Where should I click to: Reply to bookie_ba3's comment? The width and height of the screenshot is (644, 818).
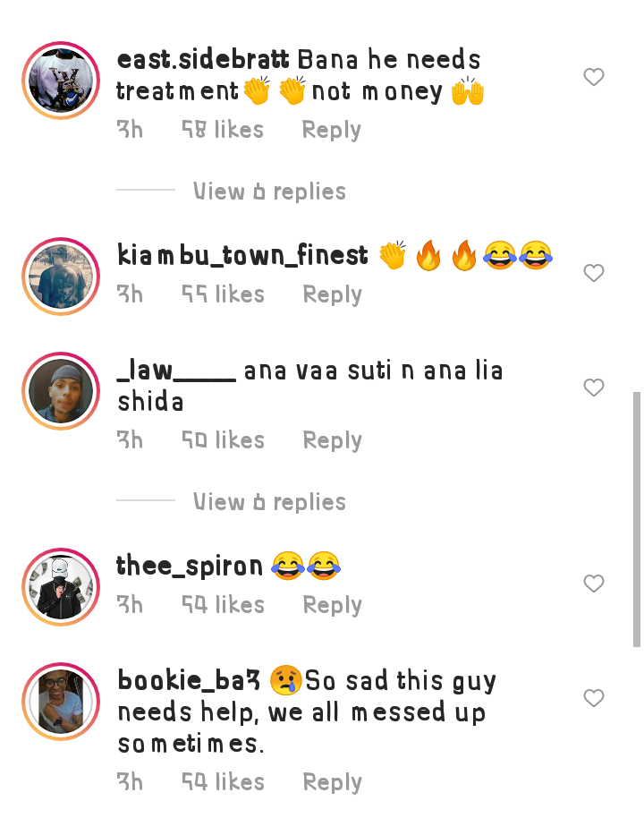(332, 782)
